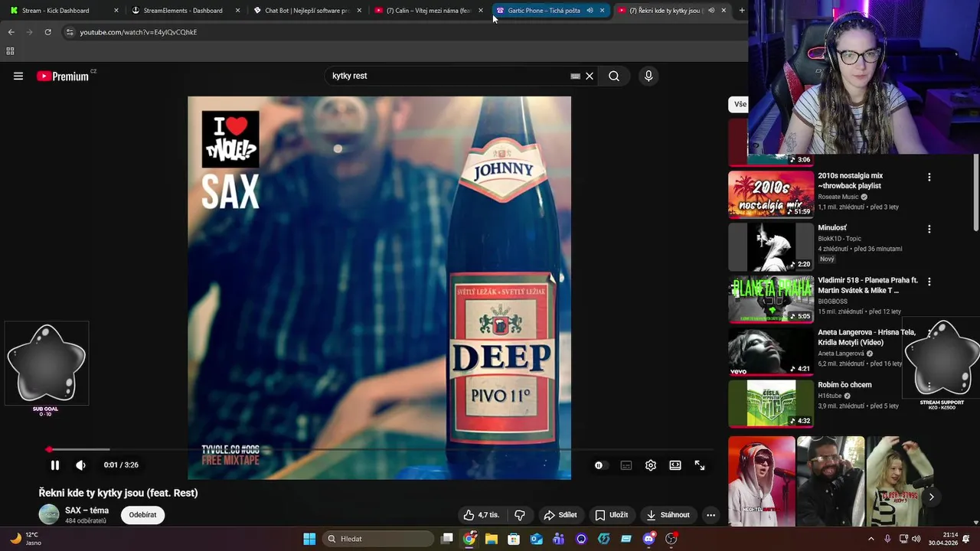Click the taskbar 'Hledat' search box
The height and width of the screenshot is (551, 980).
pyautogui.click(x=378, y=539)
